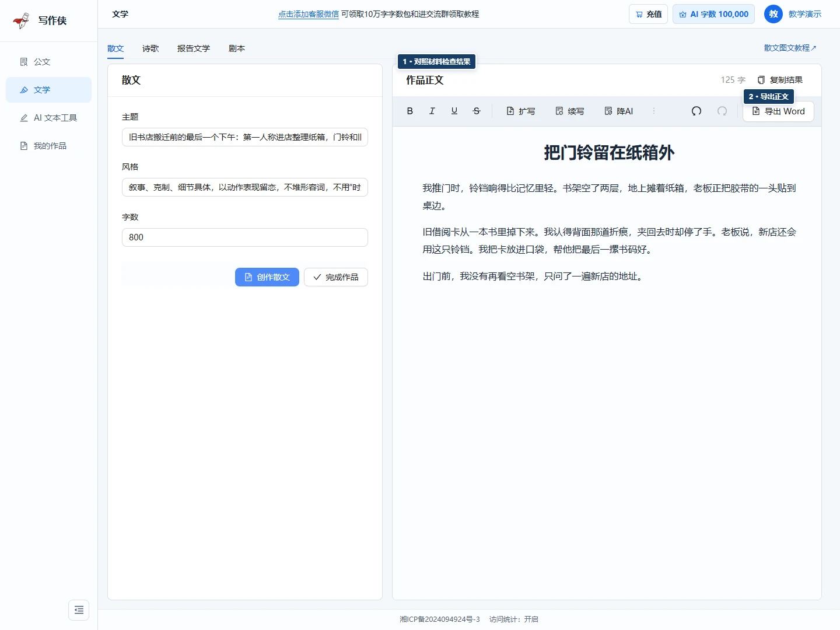The width and height of the screenshot is (840, 630).
Task: Open the 报告文学 tab
Action: point(194,48)
